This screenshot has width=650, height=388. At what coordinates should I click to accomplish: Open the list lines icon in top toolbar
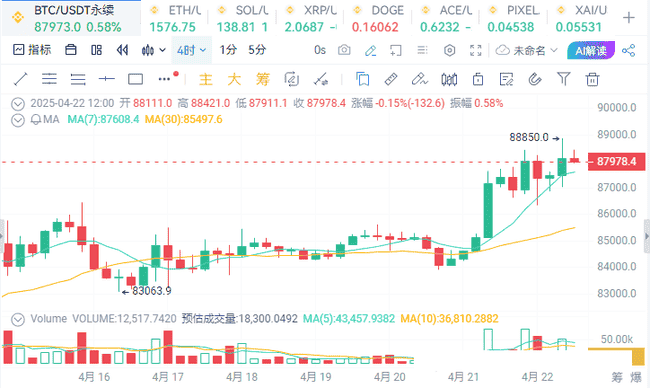(422, 50)
